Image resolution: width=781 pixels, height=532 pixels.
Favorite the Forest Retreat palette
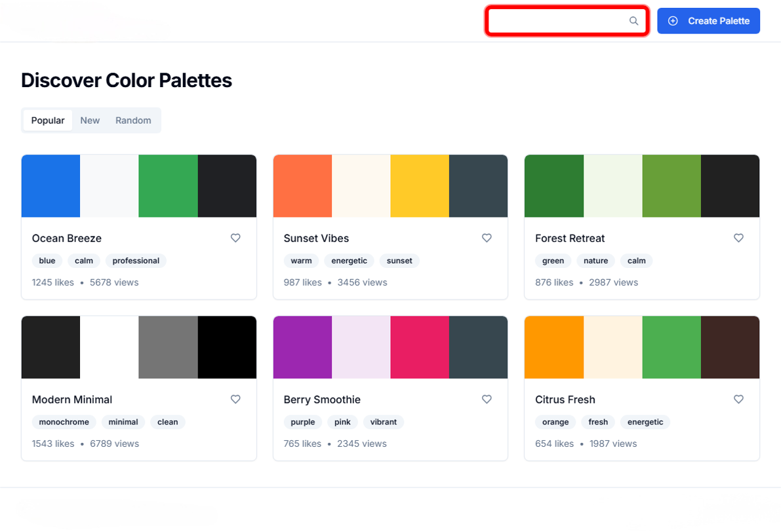click(x=738, y=238)
